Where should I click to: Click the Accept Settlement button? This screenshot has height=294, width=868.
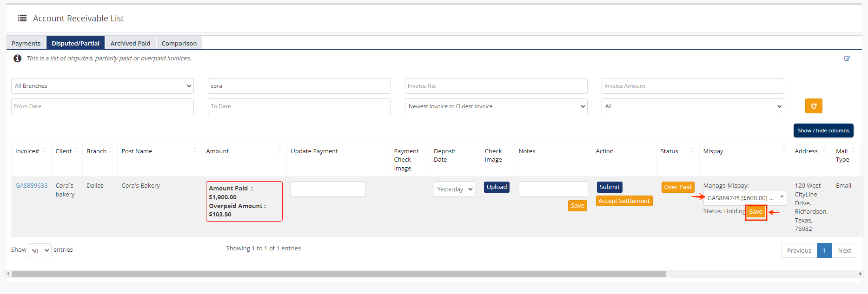(x=623, y=201)
